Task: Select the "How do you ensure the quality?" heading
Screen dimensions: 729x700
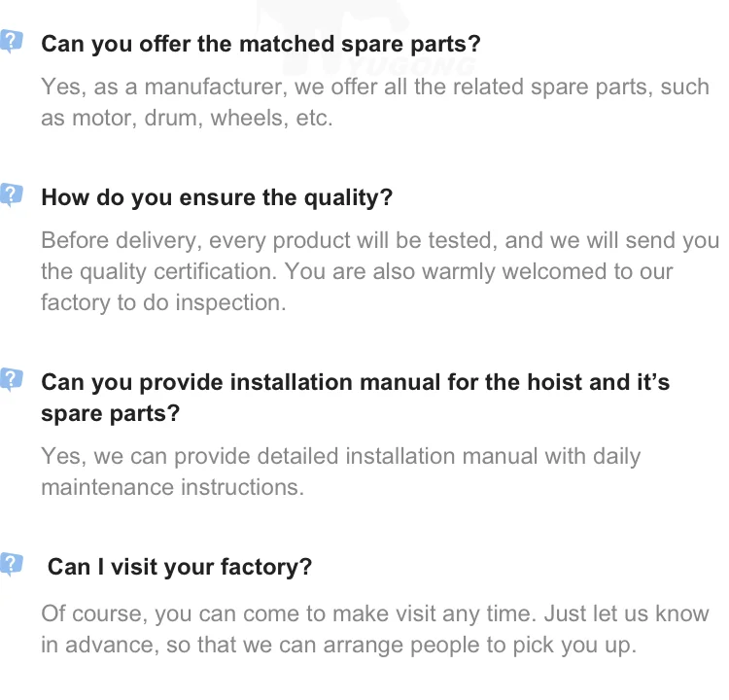Action: click(x=217, y=198)
